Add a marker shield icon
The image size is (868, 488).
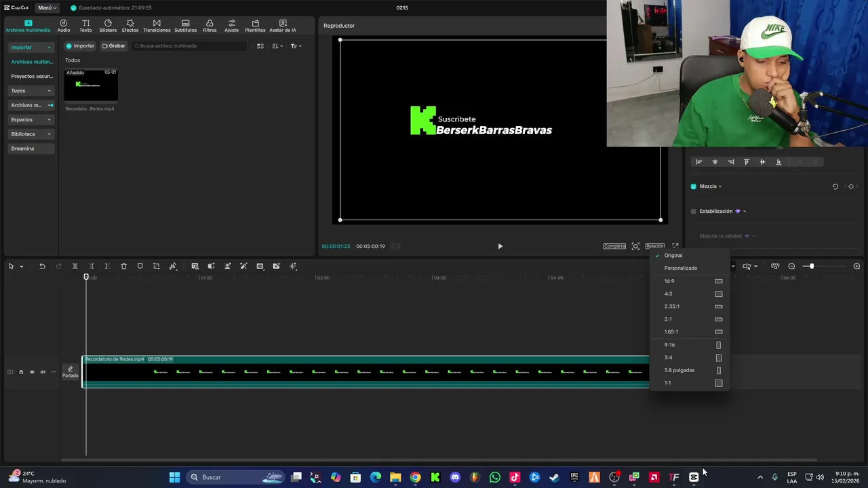point(140,266)
